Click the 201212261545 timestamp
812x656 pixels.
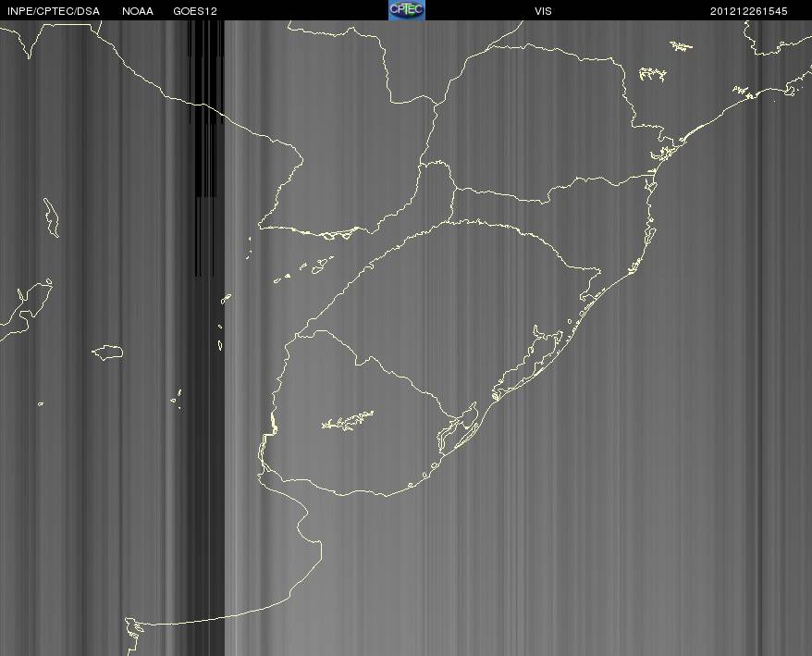pos(749,11)
